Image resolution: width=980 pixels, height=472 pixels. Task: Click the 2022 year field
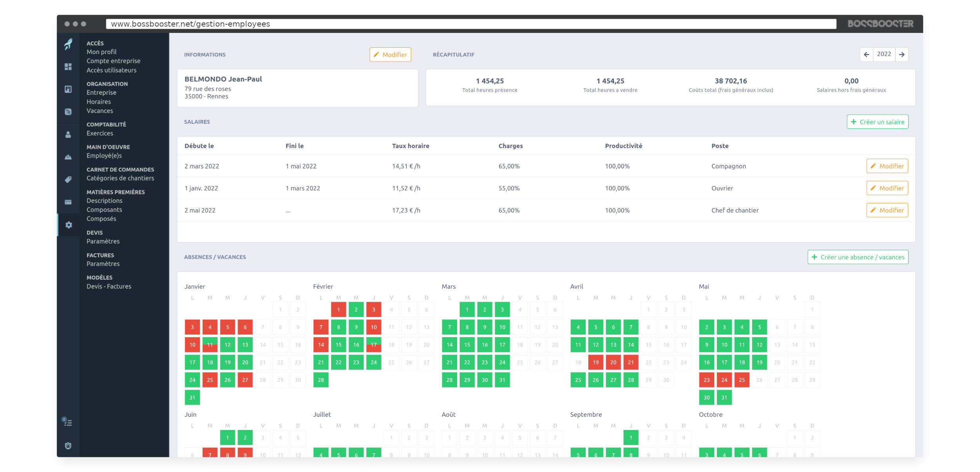(884, 54)
